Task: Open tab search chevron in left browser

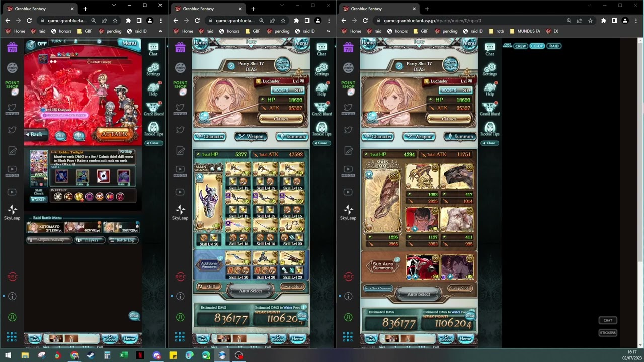Action: [x=114, y=5]
